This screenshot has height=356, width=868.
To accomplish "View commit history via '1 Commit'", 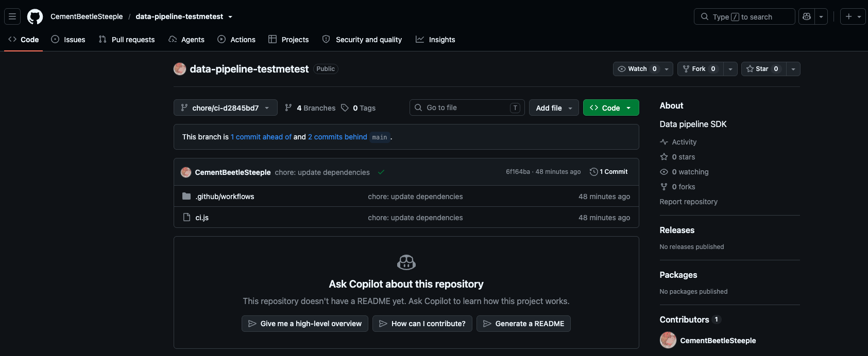I will pos(609,172).
